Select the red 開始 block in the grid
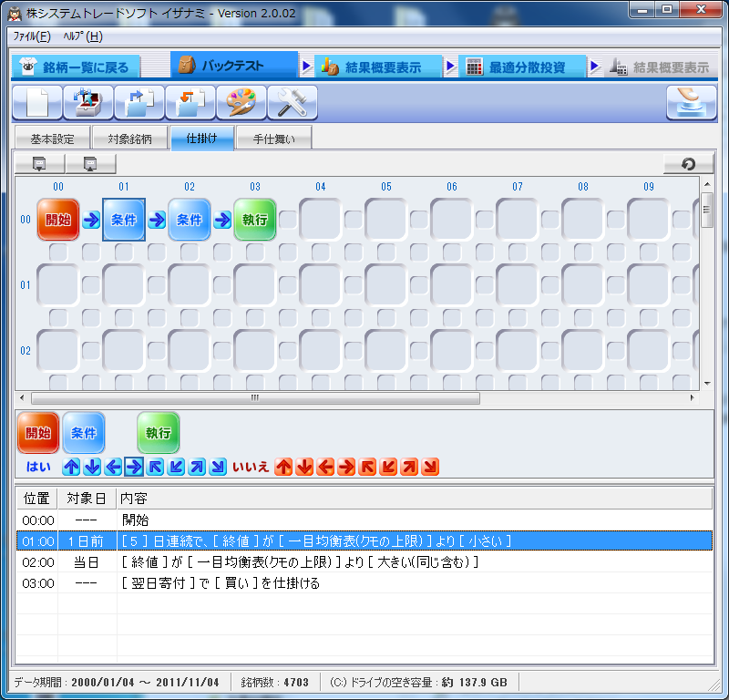729x700 pixels. (58, 220)
